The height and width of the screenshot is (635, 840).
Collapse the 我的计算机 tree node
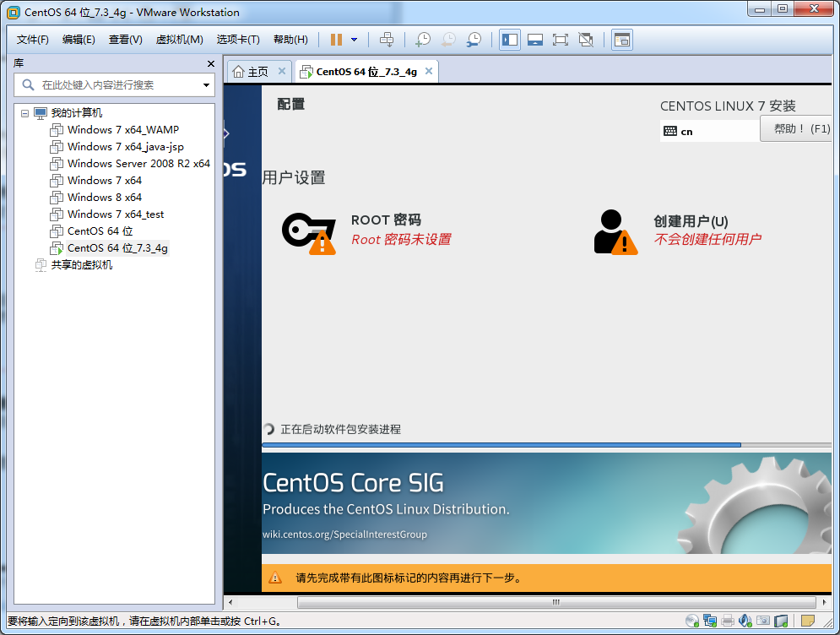coord(24,113)
